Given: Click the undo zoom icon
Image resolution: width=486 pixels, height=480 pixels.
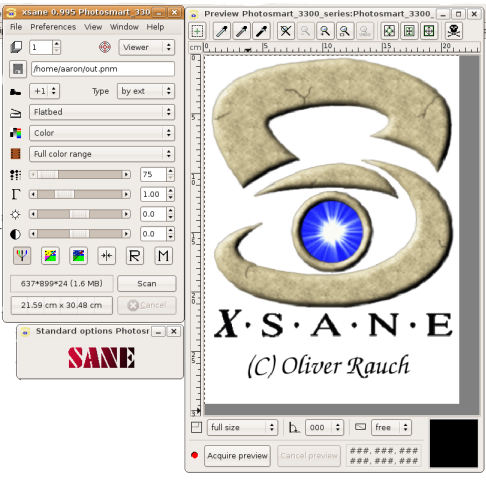Looking at the screenshot, I should coord(365,31).
